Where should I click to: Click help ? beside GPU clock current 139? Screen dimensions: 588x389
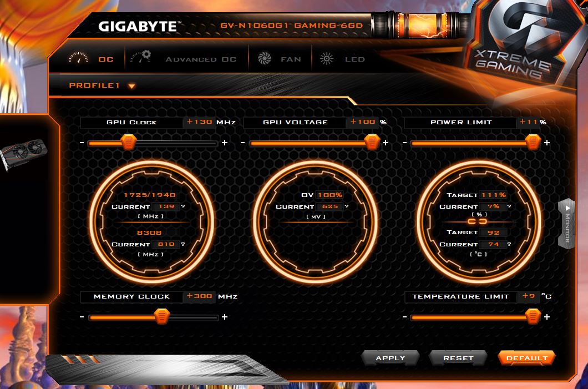[x=183, y=206]
